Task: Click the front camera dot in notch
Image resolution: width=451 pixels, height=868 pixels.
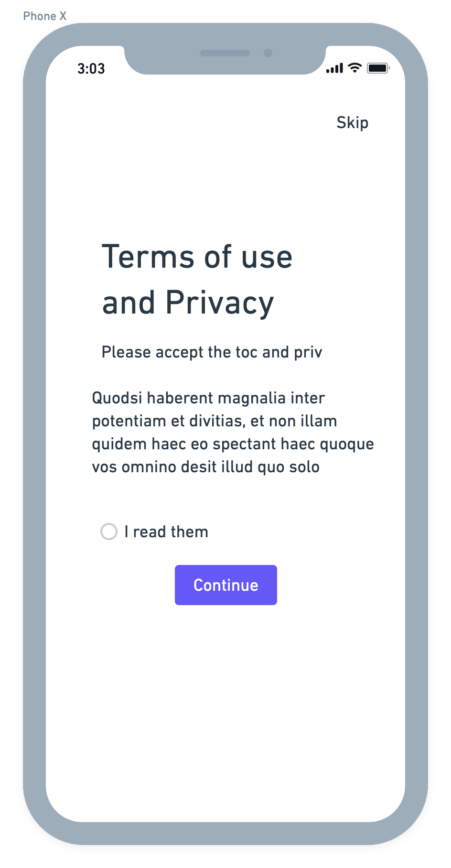Action: click(268, 53)
